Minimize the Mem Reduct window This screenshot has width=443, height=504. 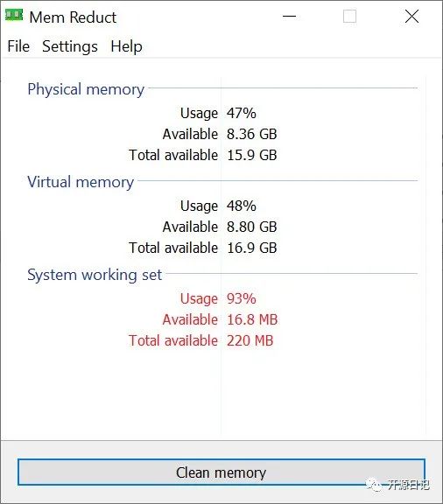[x=289, y=16]
